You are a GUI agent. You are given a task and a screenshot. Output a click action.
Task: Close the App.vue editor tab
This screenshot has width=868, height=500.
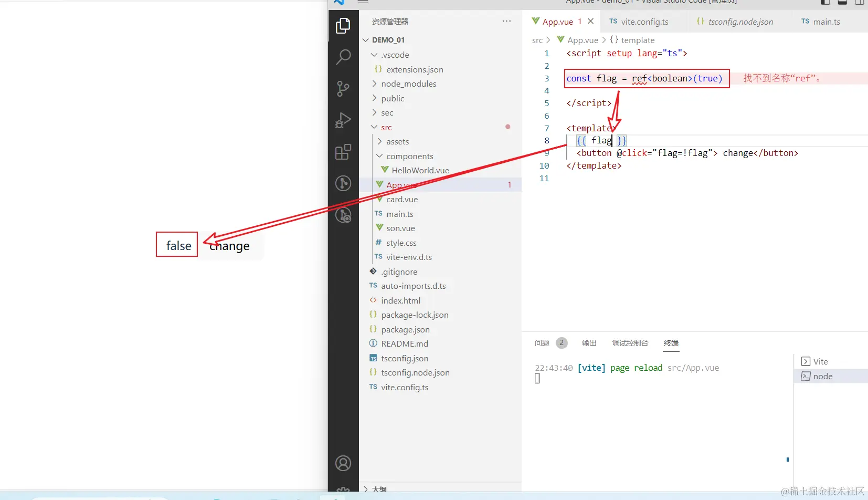[590, 21]
